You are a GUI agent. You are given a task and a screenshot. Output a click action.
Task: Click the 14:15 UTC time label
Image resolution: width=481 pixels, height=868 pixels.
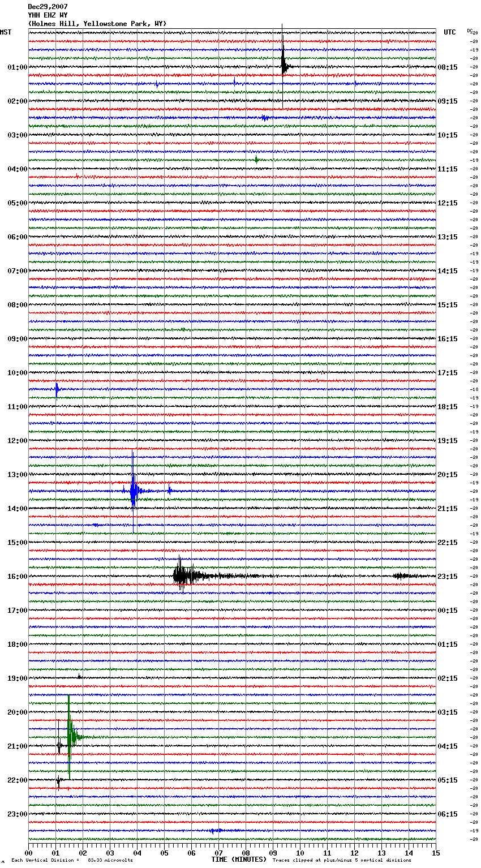pos(448,271)
